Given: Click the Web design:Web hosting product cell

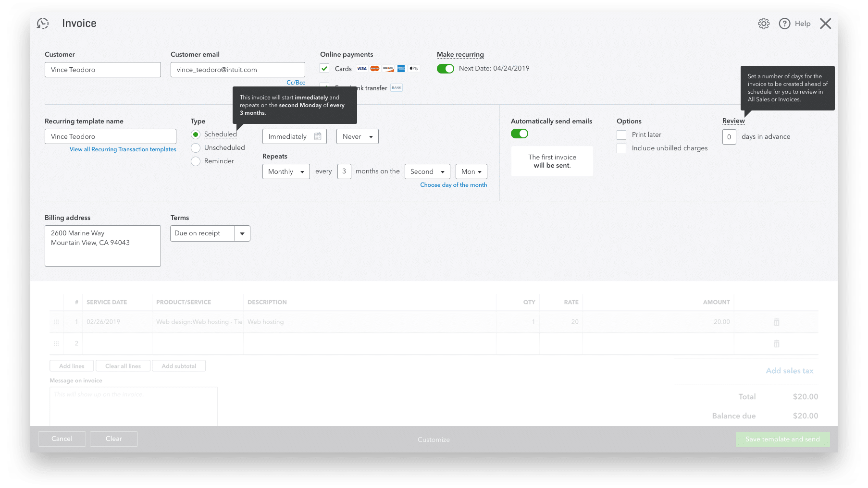Looking at the screenshot, I should click(x=198, y=322).
